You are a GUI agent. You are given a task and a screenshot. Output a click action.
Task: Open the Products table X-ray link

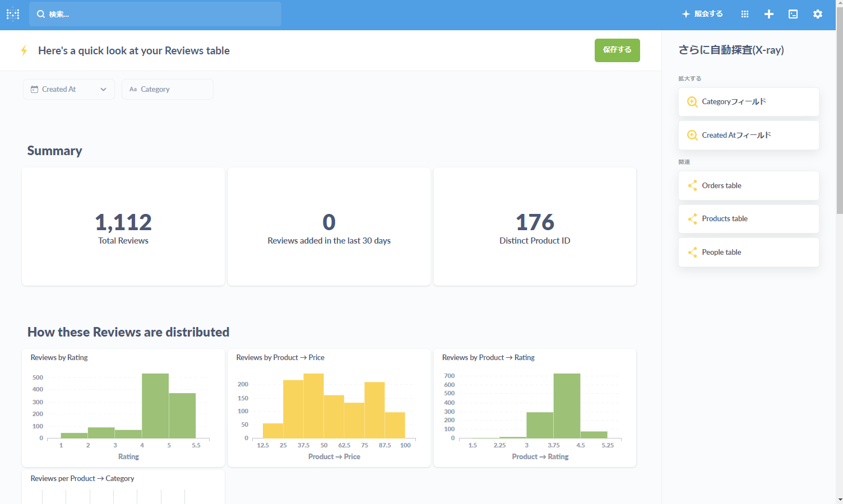(x=749, y=219)
